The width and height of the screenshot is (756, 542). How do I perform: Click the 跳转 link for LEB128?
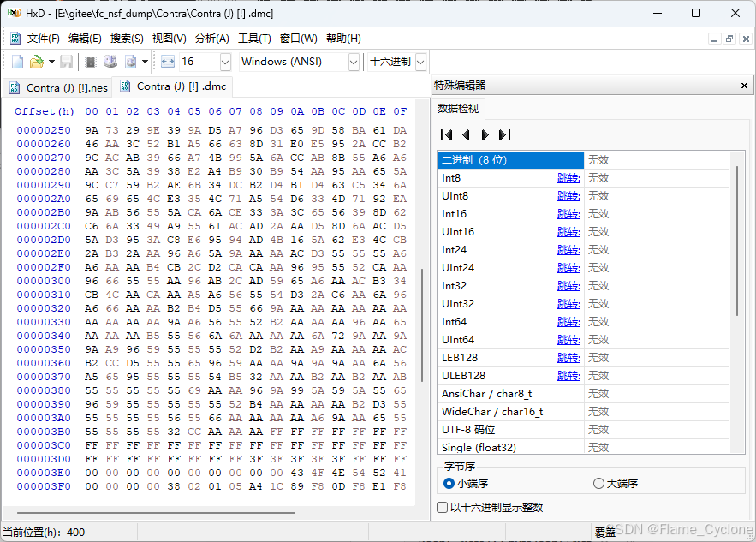tap(569, 358)
